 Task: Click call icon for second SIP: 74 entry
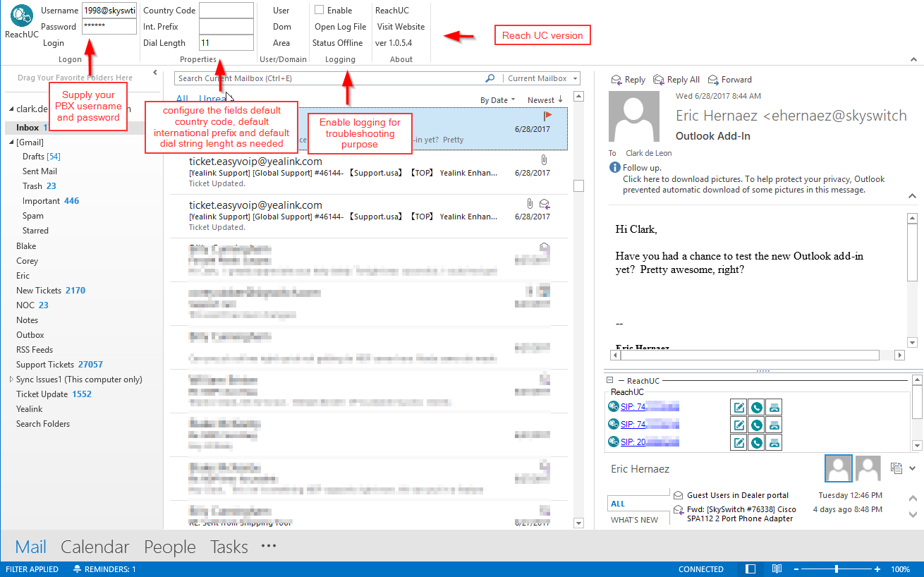point(756,425)
